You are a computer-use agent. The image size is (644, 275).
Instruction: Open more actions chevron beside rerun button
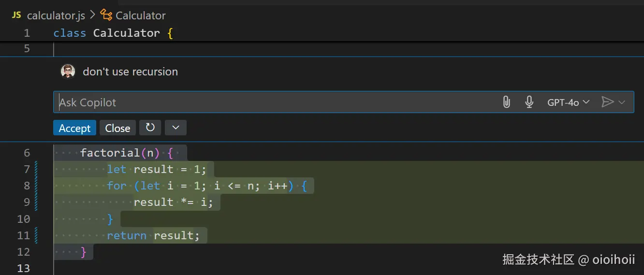point(176,128)
